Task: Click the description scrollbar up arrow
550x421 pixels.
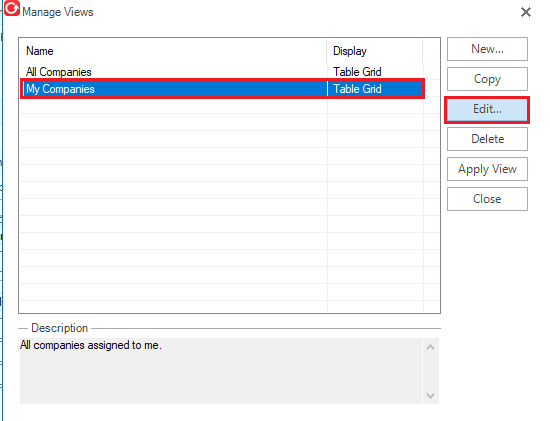Action: click(x=431, y=347)
